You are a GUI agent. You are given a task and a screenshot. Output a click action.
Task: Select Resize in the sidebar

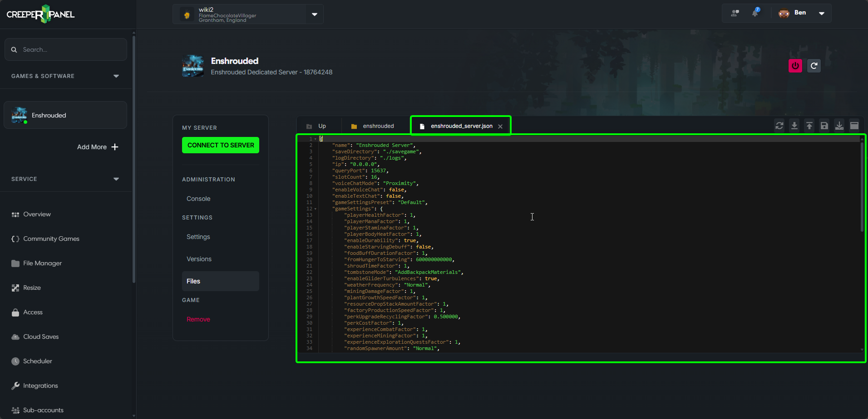click(26, 287)
